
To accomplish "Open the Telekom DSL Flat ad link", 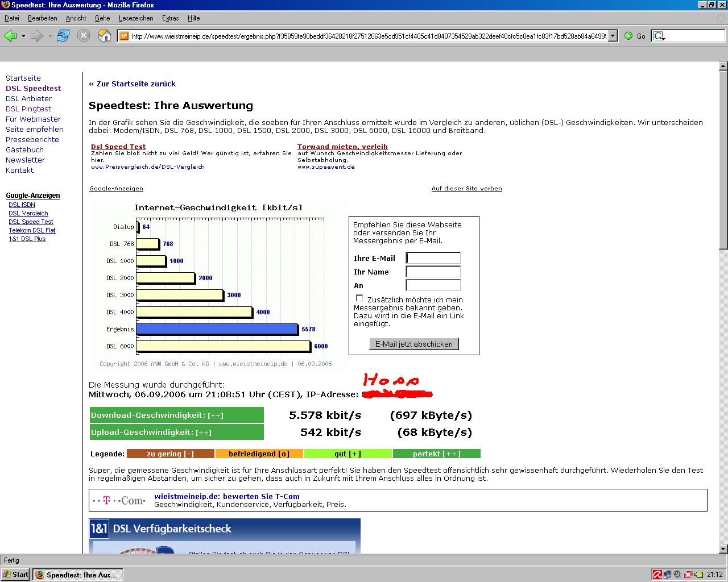I will 32,230.
